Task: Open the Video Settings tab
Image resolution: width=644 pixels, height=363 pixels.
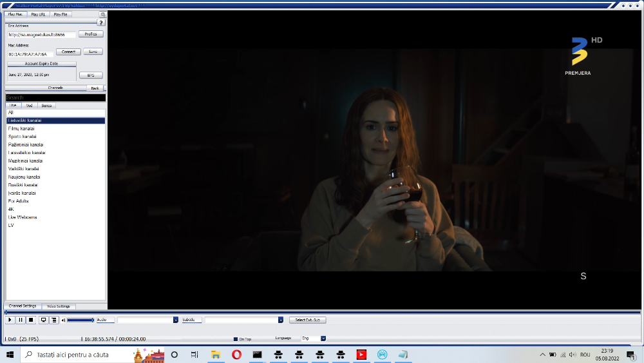Action: point(59,306)
